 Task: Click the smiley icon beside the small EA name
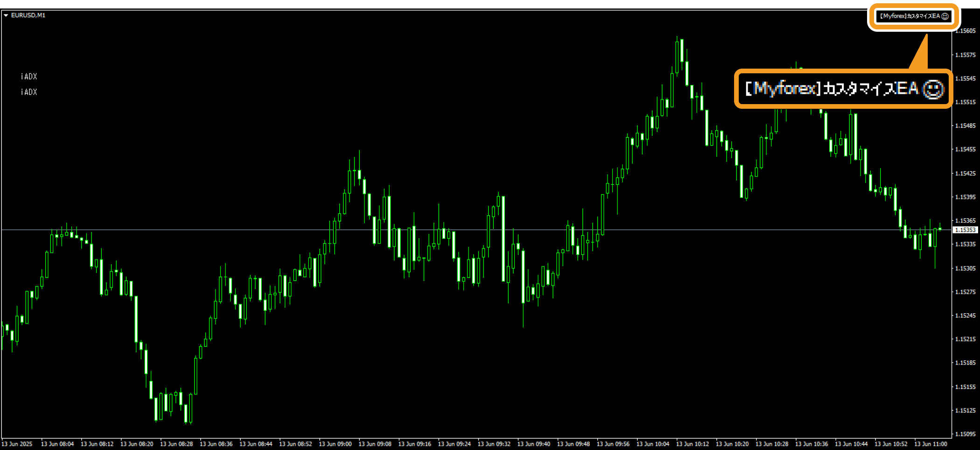(x=945, y=16)
